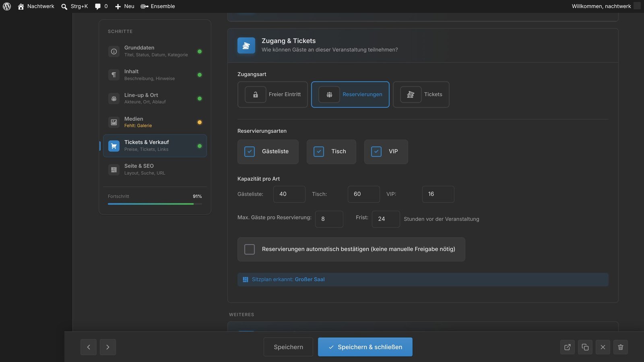The width and height of the screenshot is (644, 362).
Task: Open the Ensemble admin bar item
Action: point(158,6)
